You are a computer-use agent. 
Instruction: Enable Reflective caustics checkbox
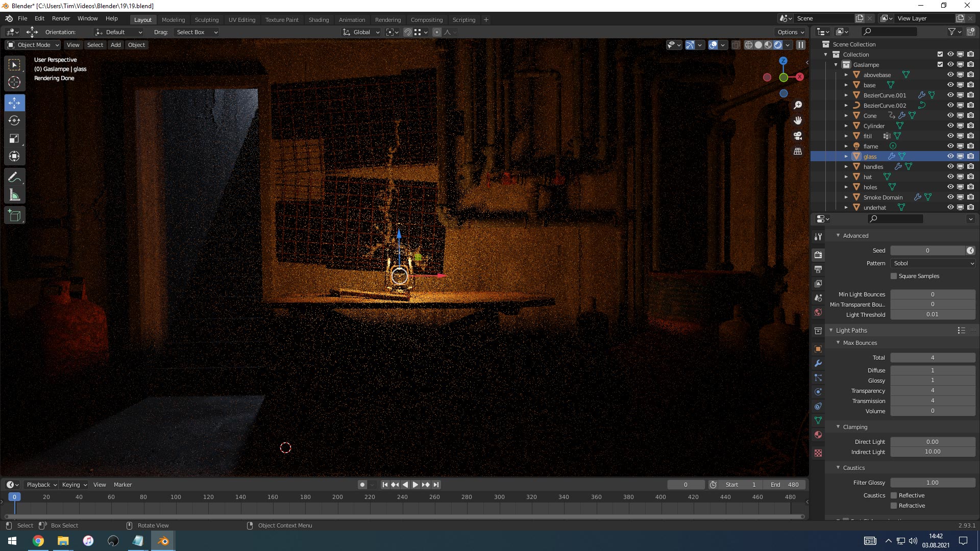[894, 495]
